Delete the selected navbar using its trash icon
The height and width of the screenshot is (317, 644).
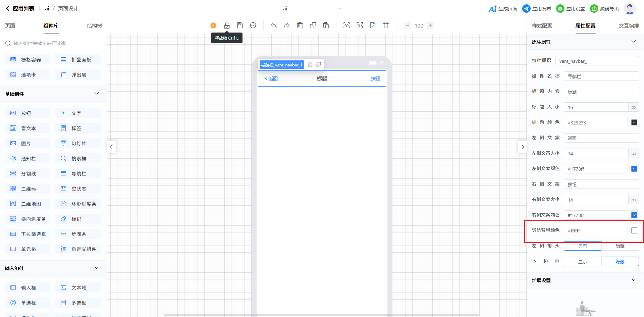click(x=310, y=65)
